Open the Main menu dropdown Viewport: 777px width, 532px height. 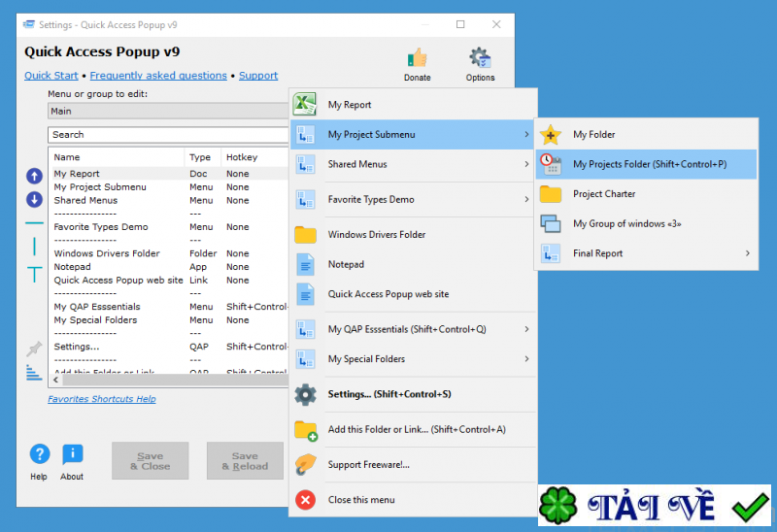coord(167,112)
